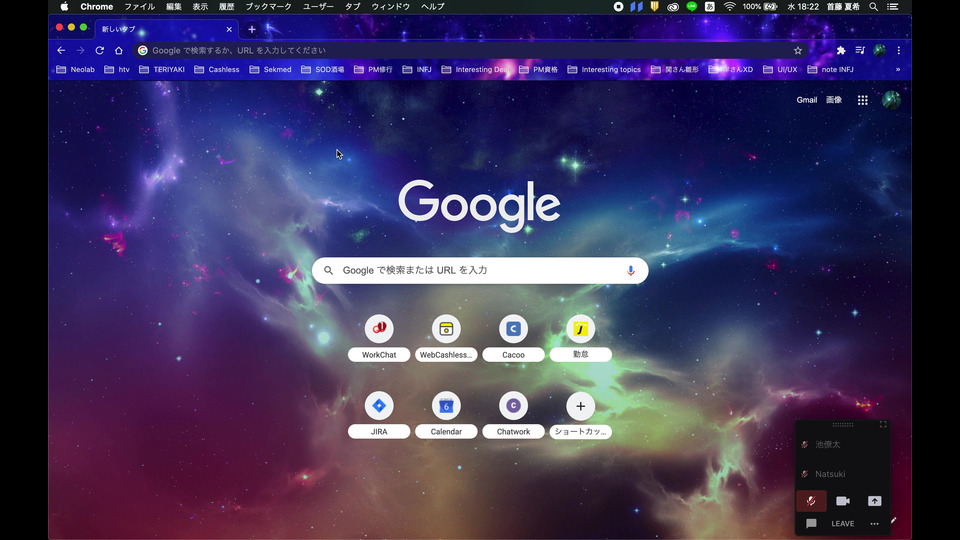Open the 表示 menu
This screenshot has width=960, height=540.
tap(200, 7)
